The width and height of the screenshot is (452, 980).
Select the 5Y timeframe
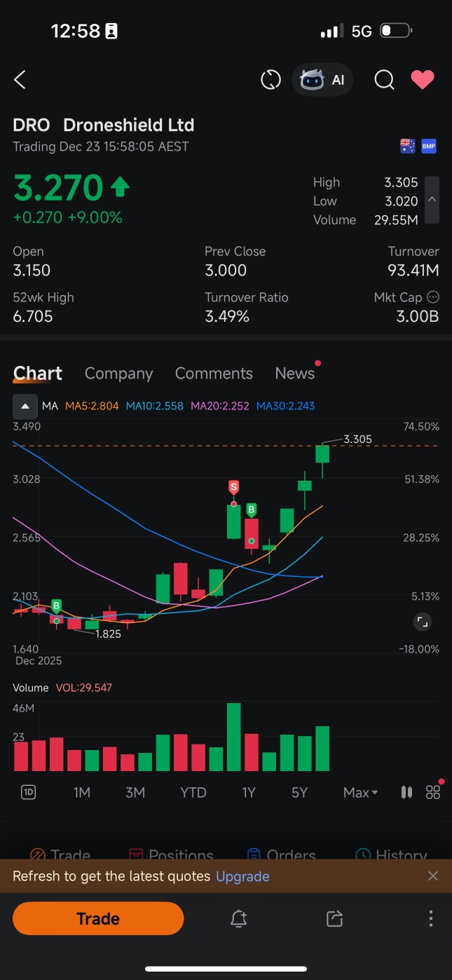pos(299,792)
